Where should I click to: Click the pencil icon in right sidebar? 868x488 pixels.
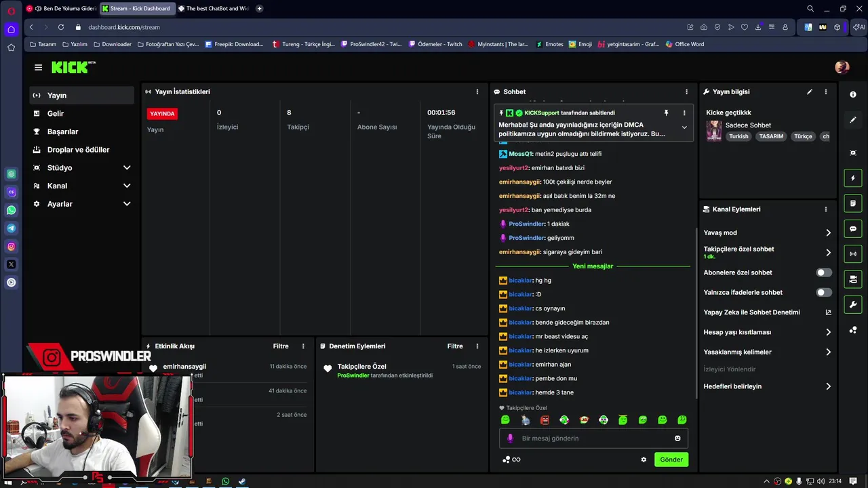pos(853,120)
